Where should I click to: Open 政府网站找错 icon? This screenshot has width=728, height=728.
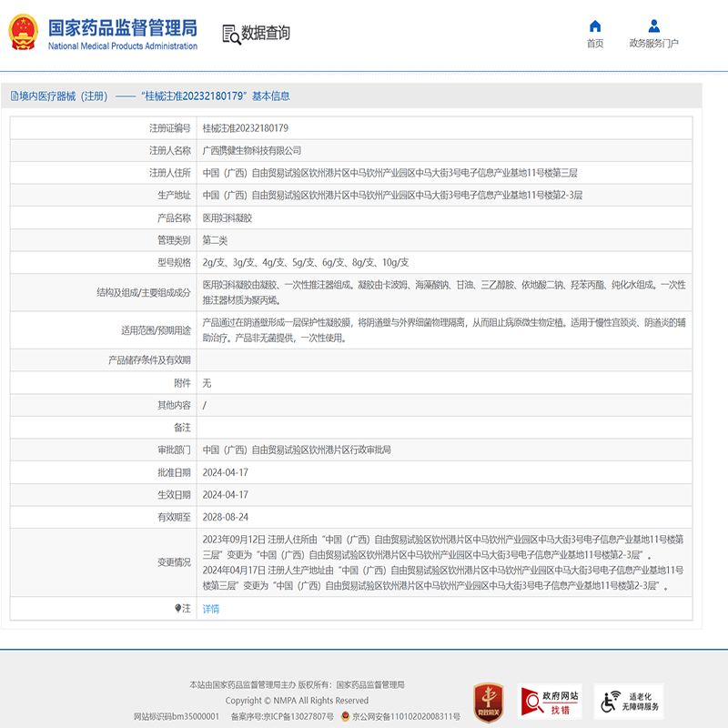tap(550, 702)
